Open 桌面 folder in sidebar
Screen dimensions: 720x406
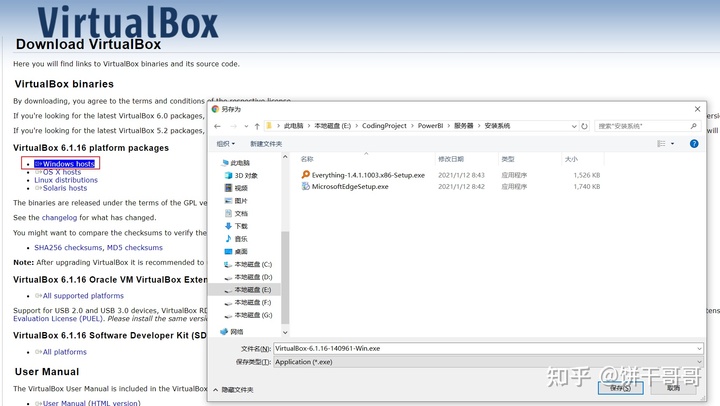point(236,251)
